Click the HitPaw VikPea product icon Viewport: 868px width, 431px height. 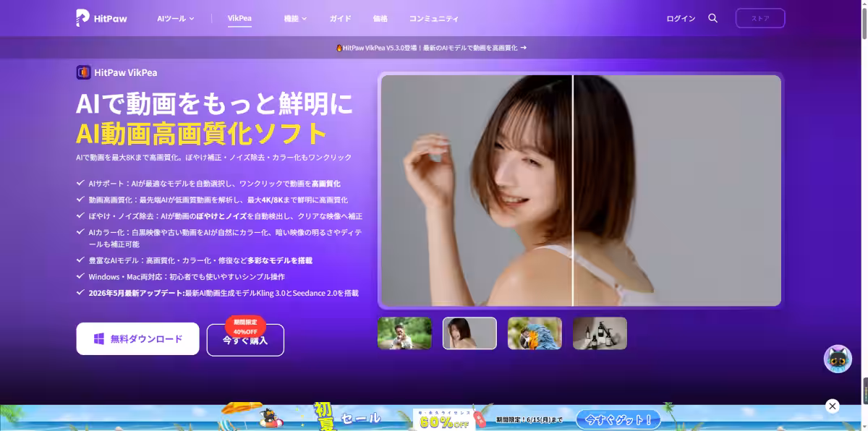[83, 72]
